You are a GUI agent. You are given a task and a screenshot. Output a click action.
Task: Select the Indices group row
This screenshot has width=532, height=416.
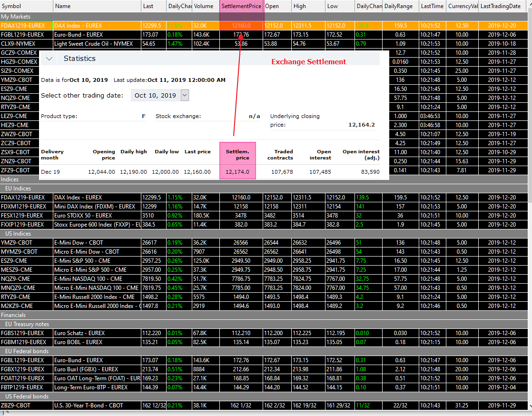tap(264, 179)
